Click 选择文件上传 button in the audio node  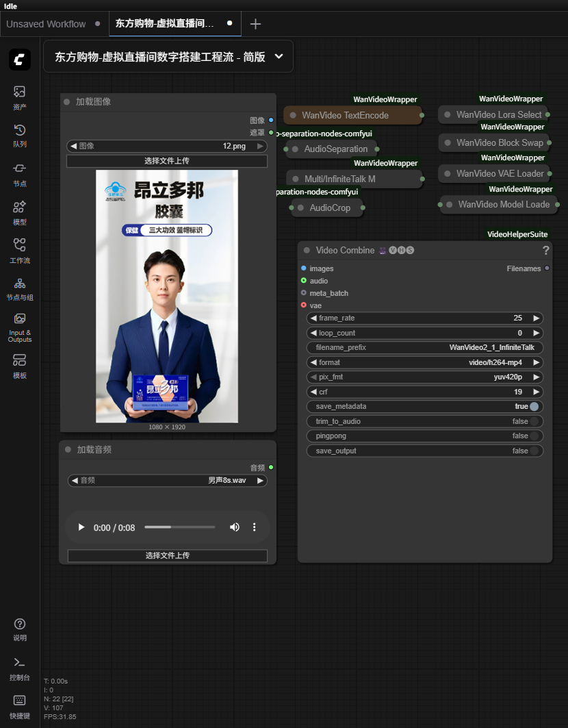[x=167, y=555]
